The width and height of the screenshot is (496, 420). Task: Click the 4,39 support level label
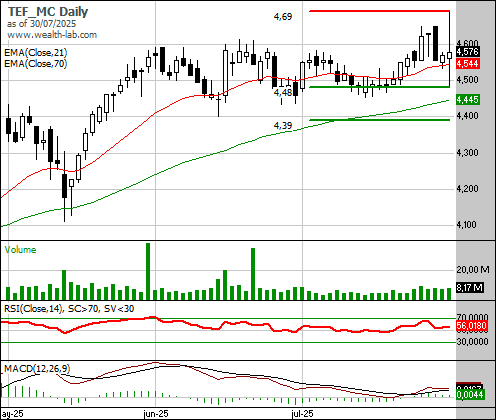click(x=283, y=126)
